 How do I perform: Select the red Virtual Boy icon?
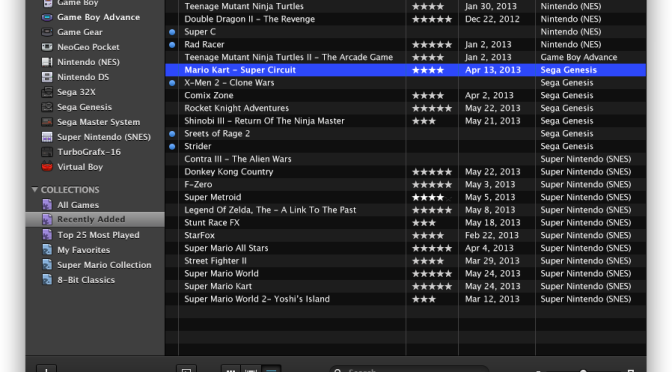pos(47,167)
